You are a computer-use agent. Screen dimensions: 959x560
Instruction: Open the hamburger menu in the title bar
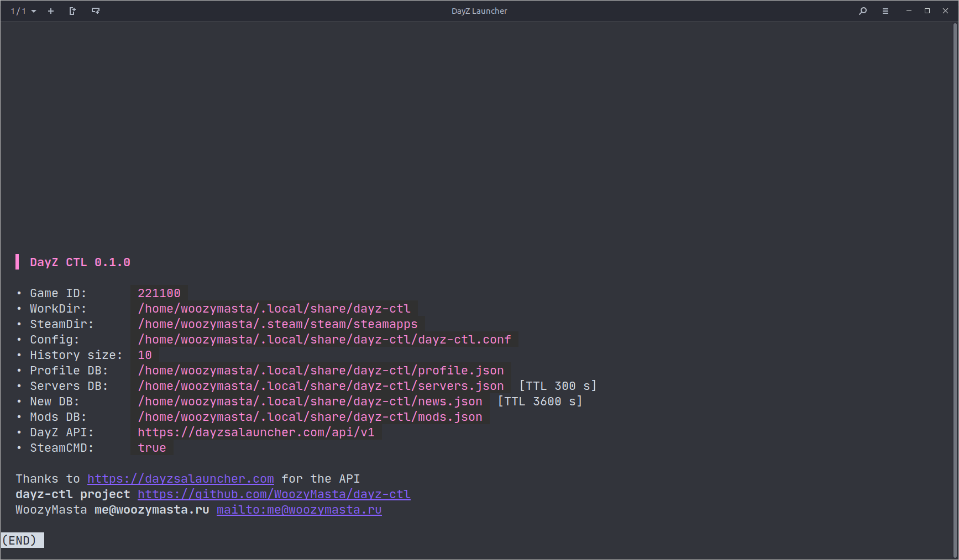(885, 11)
